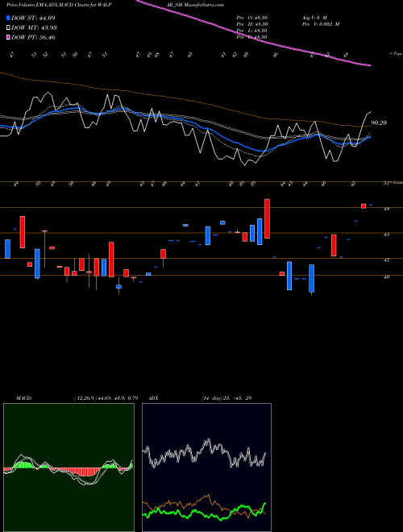The height and width of the screenshot is (532, 403).
Task: Click the '42' price axis label
Action: (387, 260)
